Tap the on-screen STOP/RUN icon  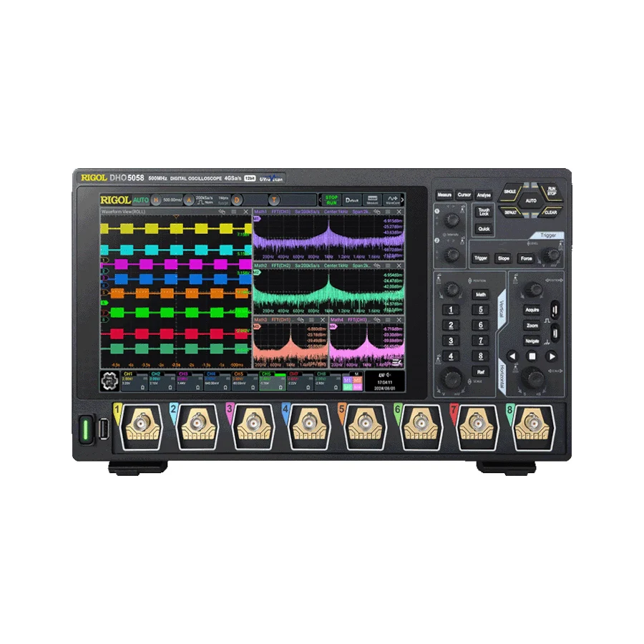click(331, 200)
